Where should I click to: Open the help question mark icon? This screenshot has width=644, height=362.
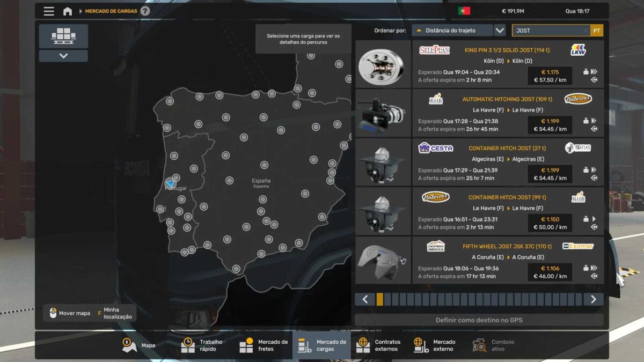[x=145, y=11]
